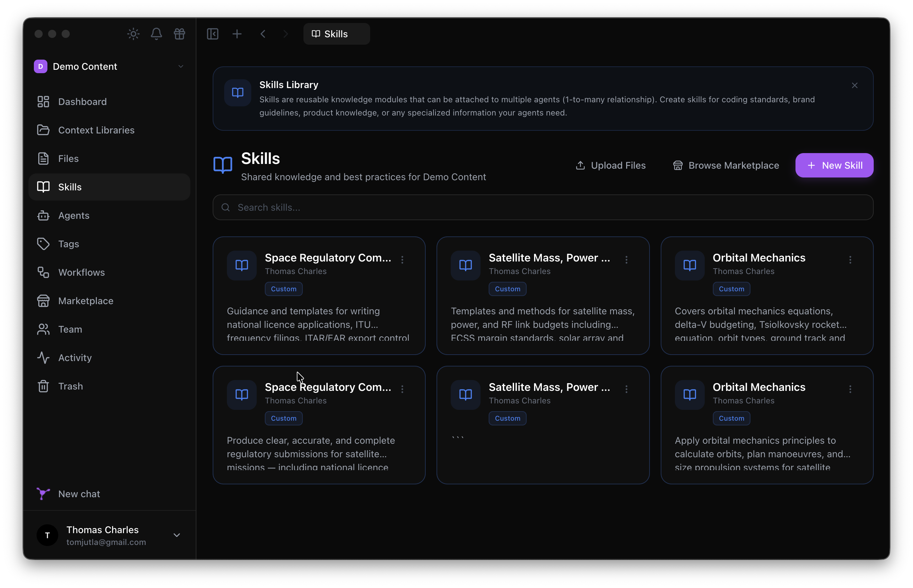Select the Skills tab

336,34
